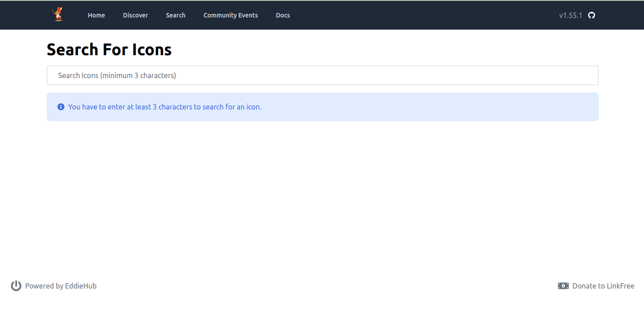Follow the Powered by EddieHub link
644x315 pixels.
[54, 286]
